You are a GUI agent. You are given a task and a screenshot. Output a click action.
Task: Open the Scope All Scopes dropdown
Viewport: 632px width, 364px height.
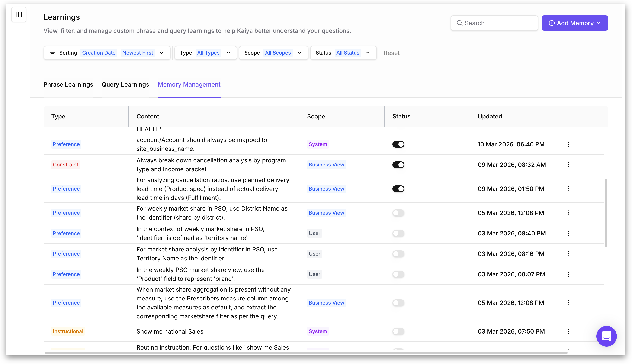coord(273,53)
